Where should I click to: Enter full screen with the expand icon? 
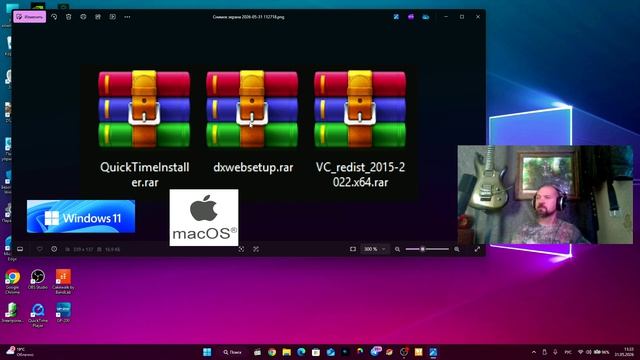(x=477, y=249)
